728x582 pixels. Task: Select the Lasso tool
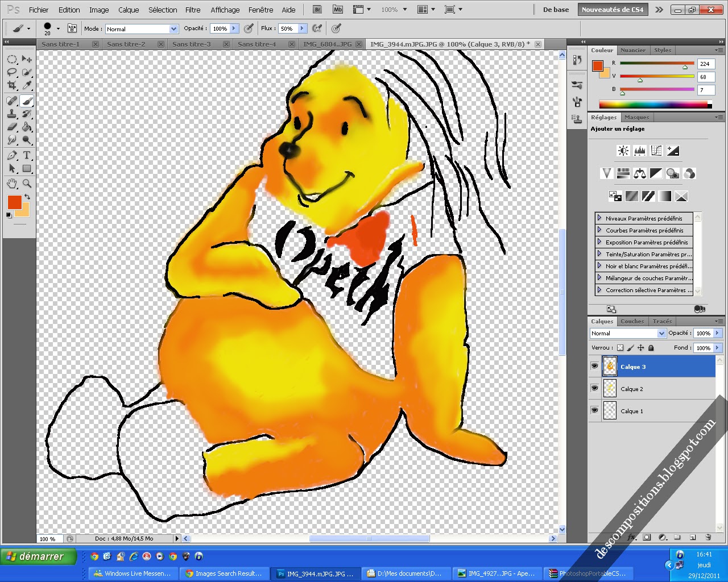pyautogui.click(x=12, y=72)
